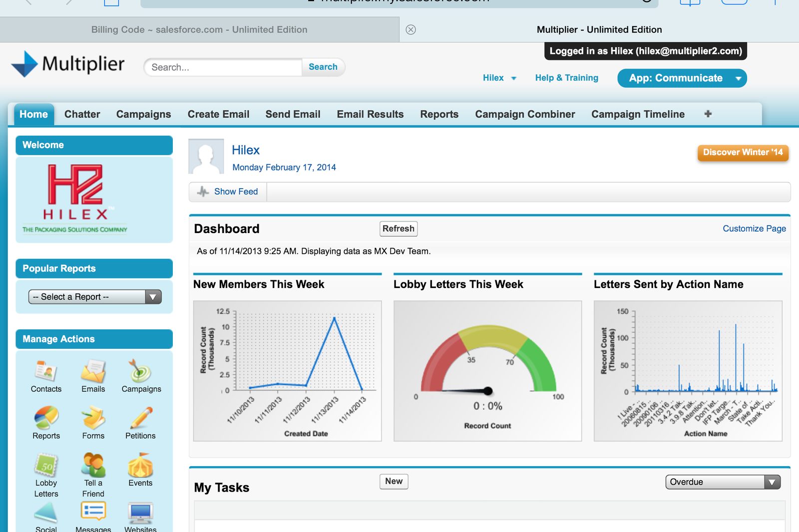Open the Help & Training link
The image size is (799, 532).
click(x=567, y=78)
